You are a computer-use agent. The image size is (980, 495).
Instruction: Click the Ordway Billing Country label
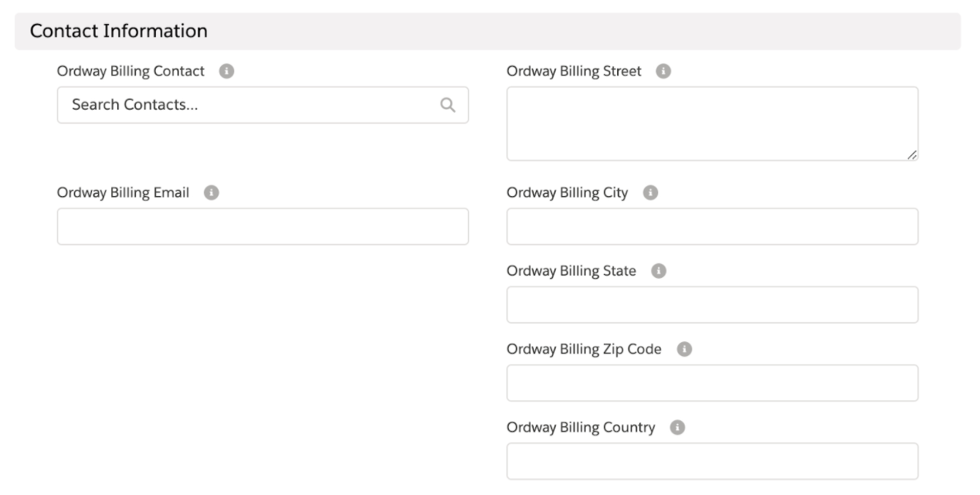point(581,427)
